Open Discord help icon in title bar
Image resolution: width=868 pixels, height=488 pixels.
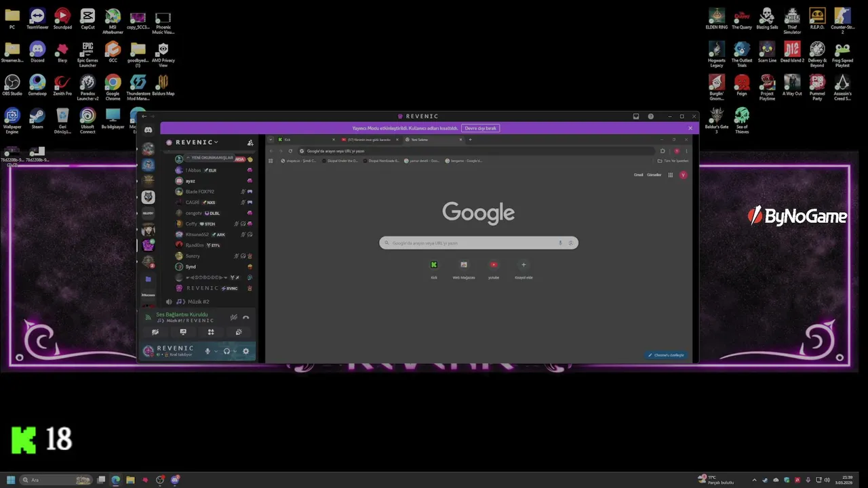coord(650,117)
